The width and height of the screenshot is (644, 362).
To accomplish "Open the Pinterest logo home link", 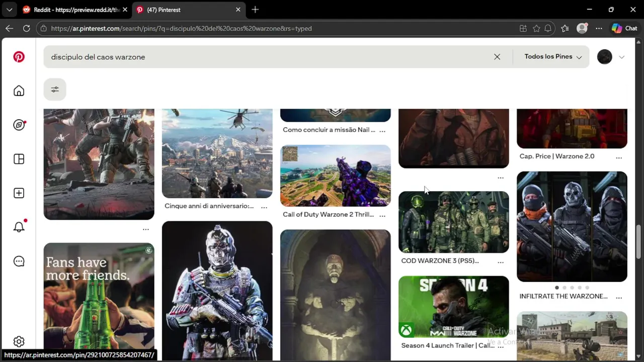I will 19,57.
